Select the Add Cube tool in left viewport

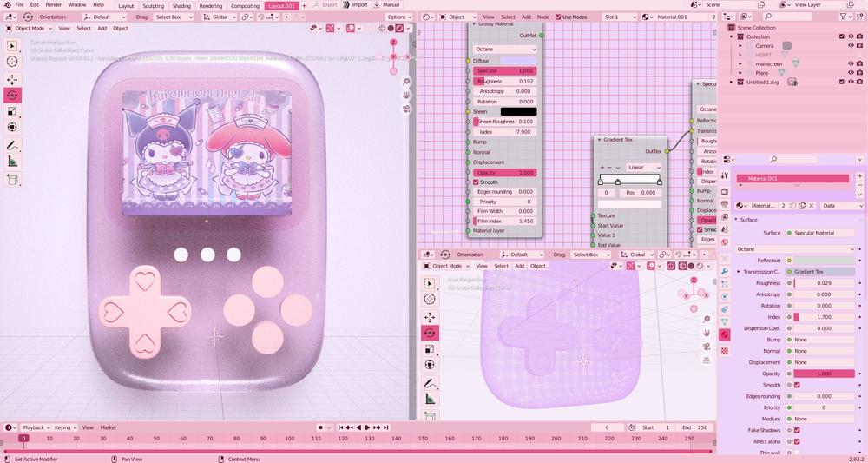[x=12, y=180]
